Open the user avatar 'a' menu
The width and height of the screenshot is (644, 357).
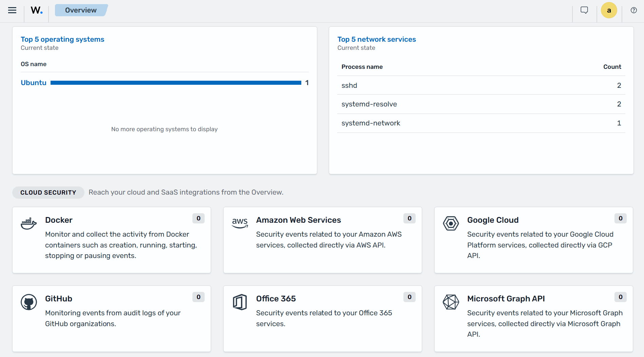pos(609,10)
